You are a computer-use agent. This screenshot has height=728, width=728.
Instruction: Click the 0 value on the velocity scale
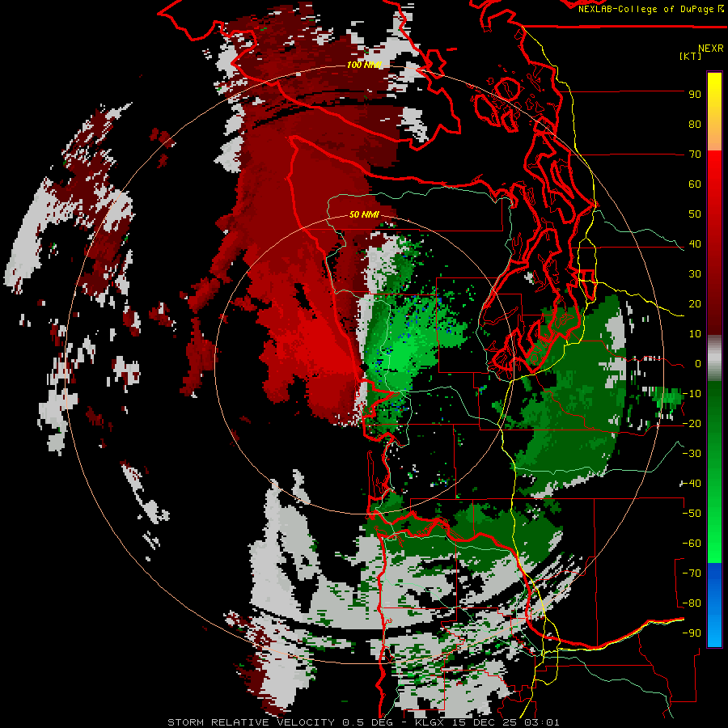[698, 364]
